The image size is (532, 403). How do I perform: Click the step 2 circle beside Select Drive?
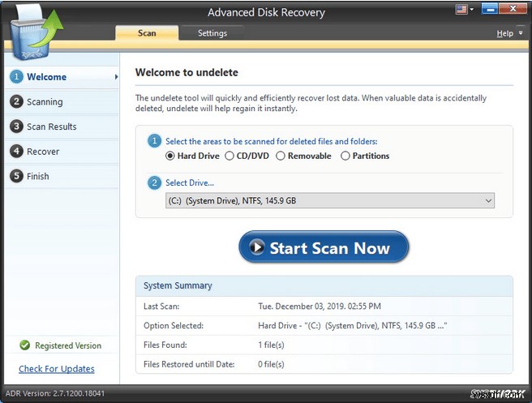(154, 182)
